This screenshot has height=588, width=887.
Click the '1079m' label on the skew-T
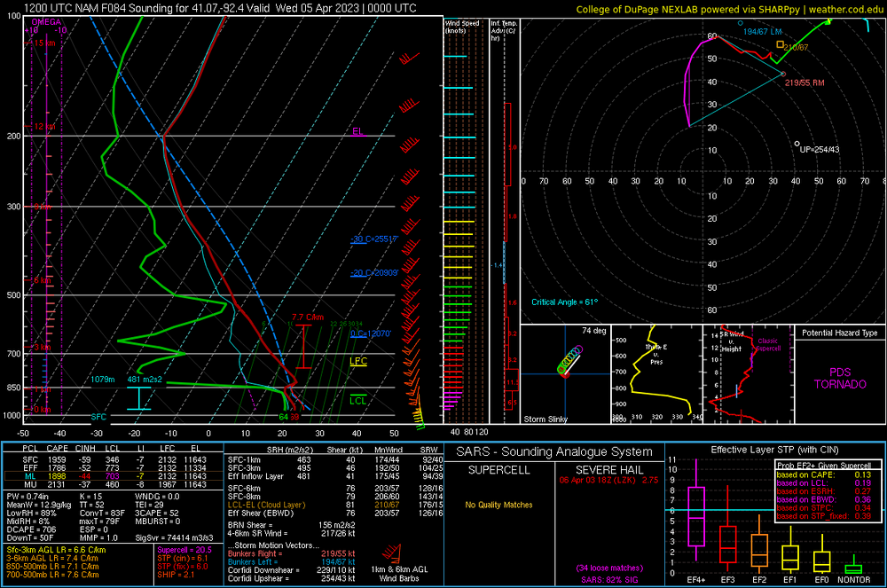click(x=102, y=380)
